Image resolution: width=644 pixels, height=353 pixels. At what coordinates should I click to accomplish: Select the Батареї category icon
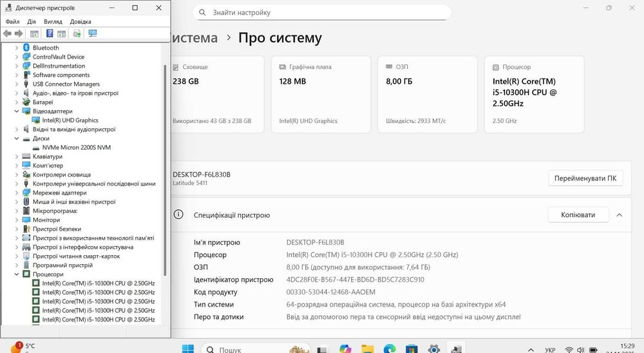(x=26, y=102)
